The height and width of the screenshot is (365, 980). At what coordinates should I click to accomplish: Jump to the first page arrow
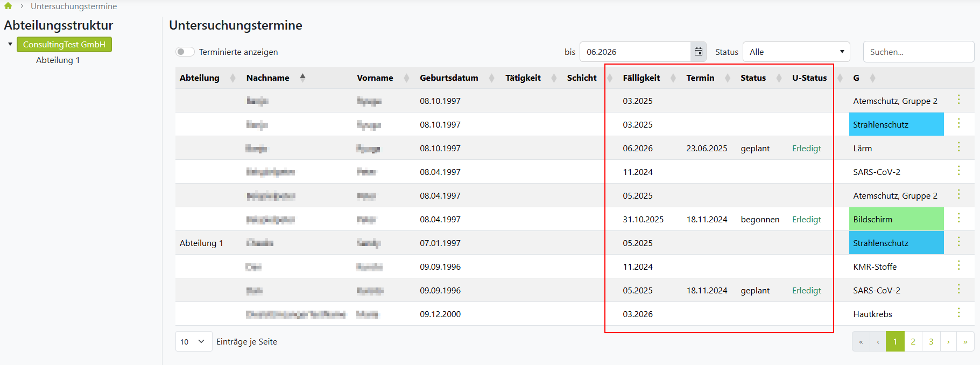coord(861,341)
